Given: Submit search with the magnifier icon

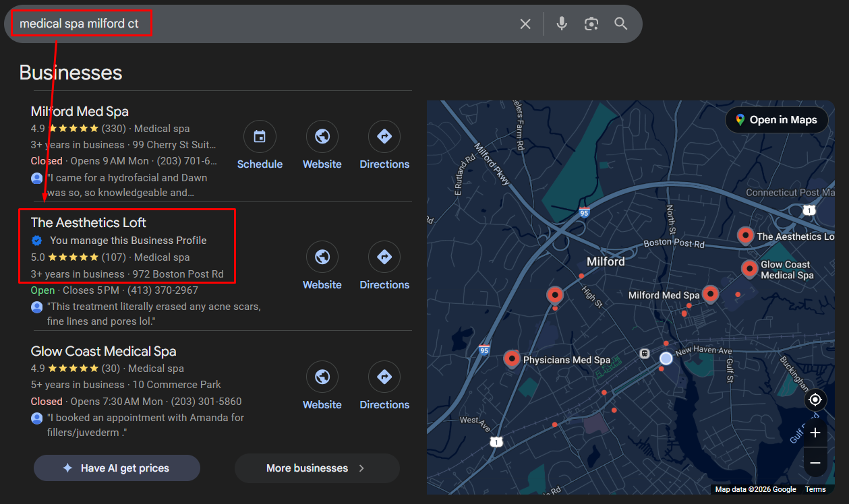Looking at the screenshot, I should pos(621,24).
